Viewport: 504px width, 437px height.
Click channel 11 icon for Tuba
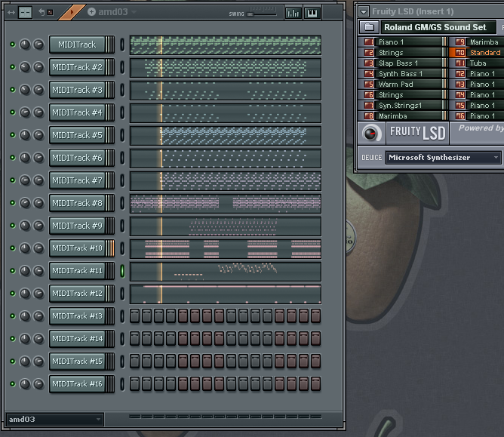tap(460, 63)
